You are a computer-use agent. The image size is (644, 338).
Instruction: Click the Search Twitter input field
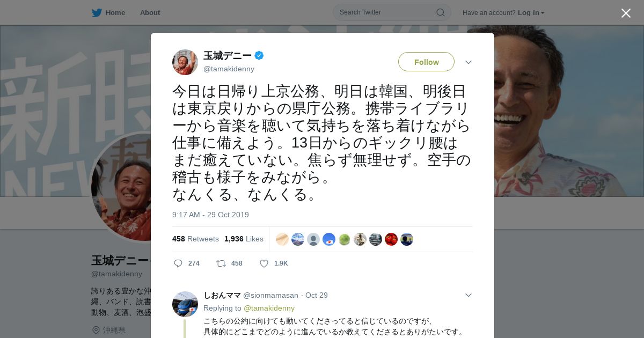point(386,12)
